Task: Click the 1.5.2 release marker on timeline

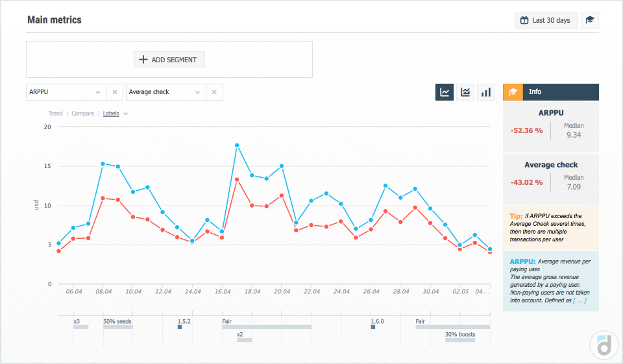Action: (x=180, y=327)
